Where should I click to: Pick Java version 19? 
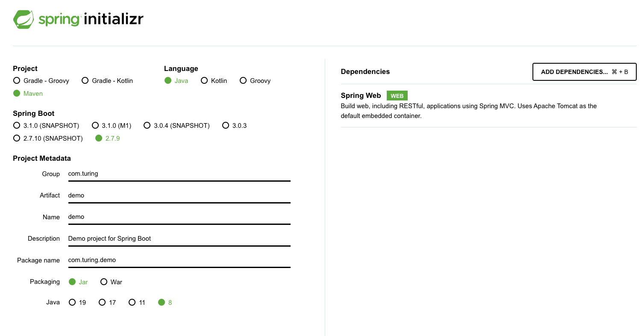click(77, 302)
